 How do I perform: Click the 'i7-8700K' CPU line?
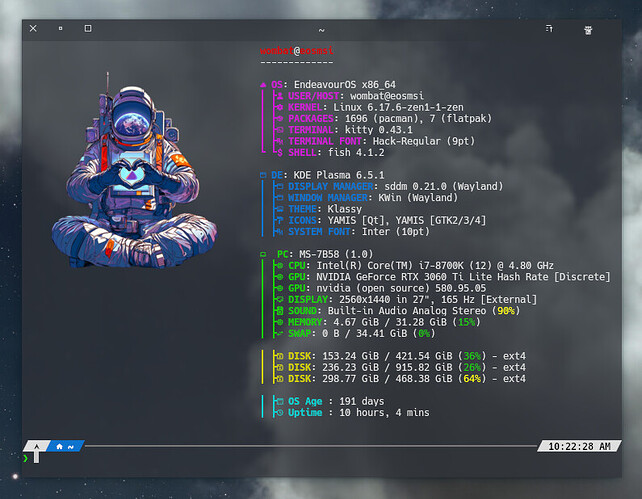(x=435, y=266)
